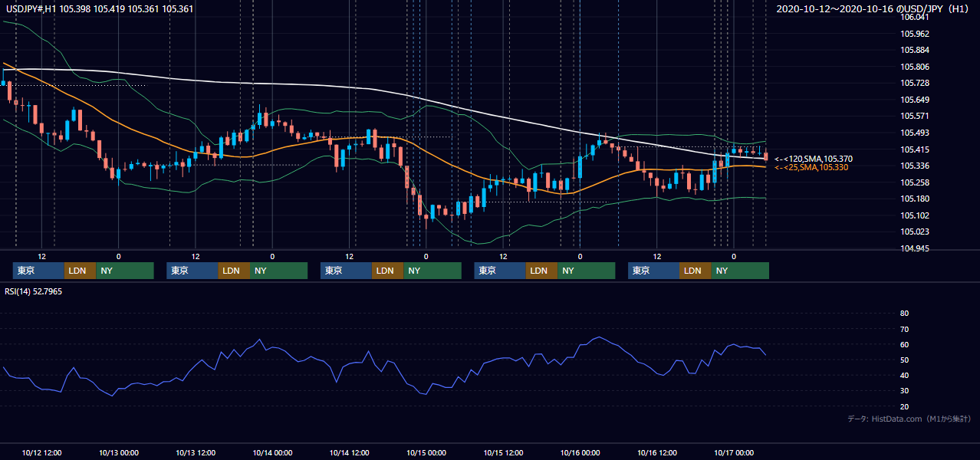Screen dimensions: 980x460
Task: Click the RSI(14) 52.7965 indicator title
Action: (34, 291)
